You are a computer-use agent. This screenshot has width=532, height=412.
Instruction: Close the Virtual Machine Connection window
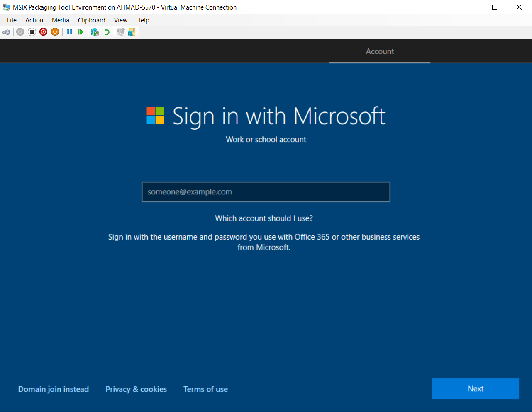coord(519,7)
